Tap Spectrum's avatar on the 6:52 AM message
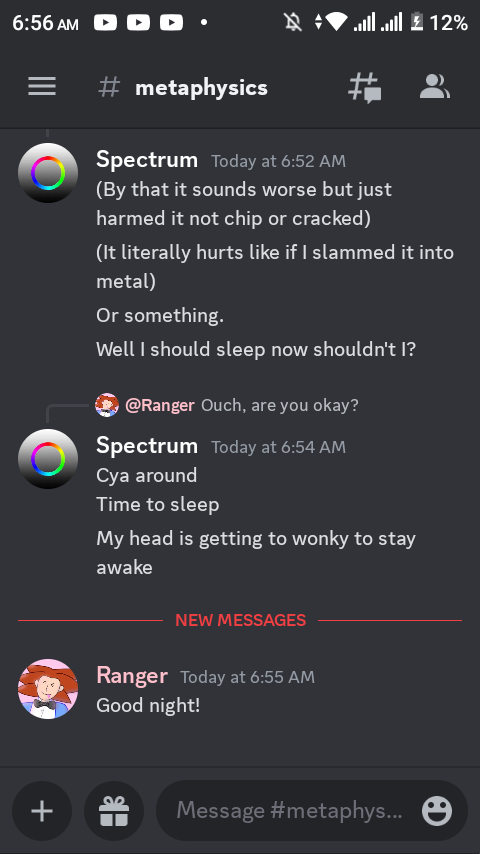The width and height of the screenshot is (480, 854). tap(48, 173)
